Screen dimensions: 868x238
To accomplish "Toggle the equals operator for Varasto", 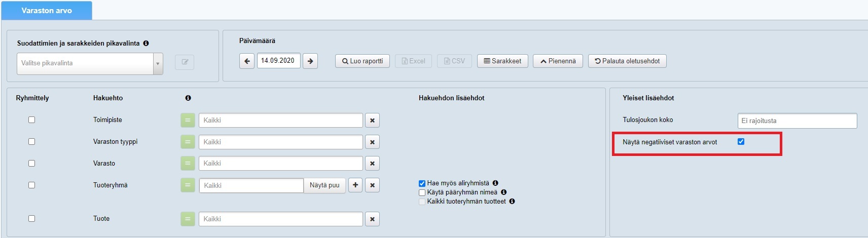I will [188, 164].
